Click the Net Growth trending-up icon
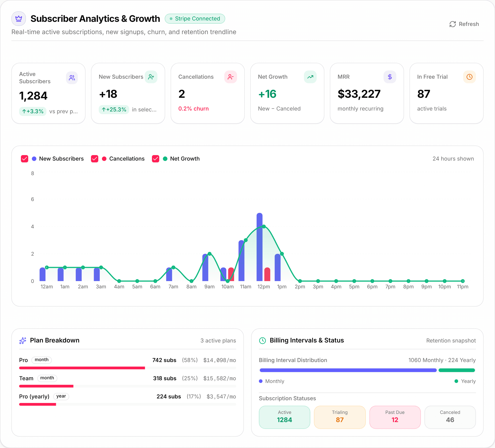The height and width of the screenshot is (448, 495). (310, 77)
